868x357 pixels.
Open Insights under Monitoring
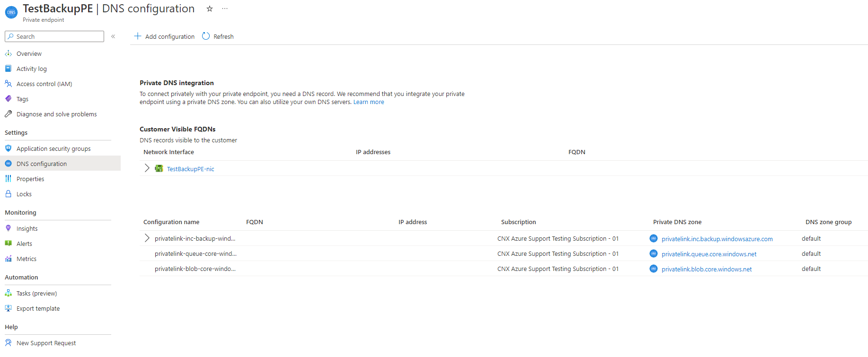click(27, 229)
